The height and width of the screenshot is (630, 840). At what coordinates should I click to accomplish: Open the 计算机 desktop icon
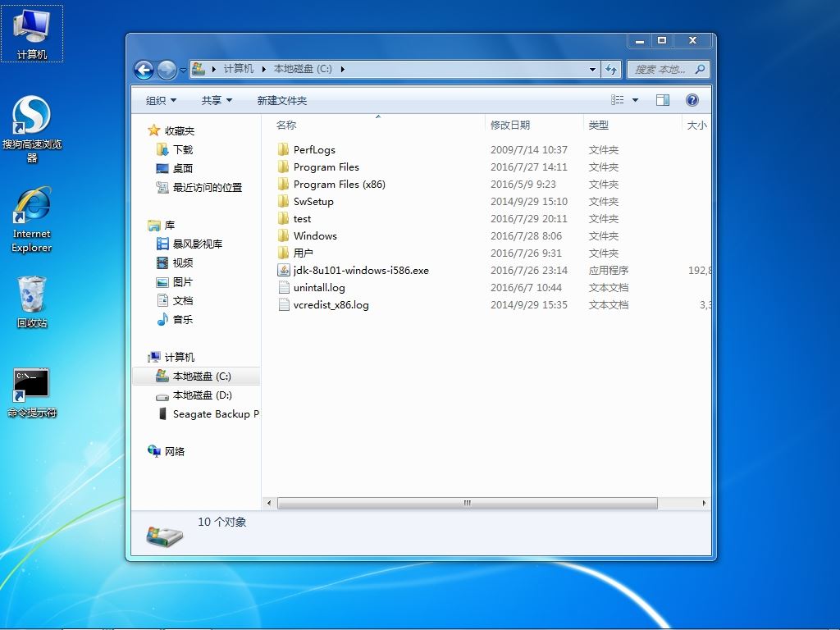pos(32,34)
